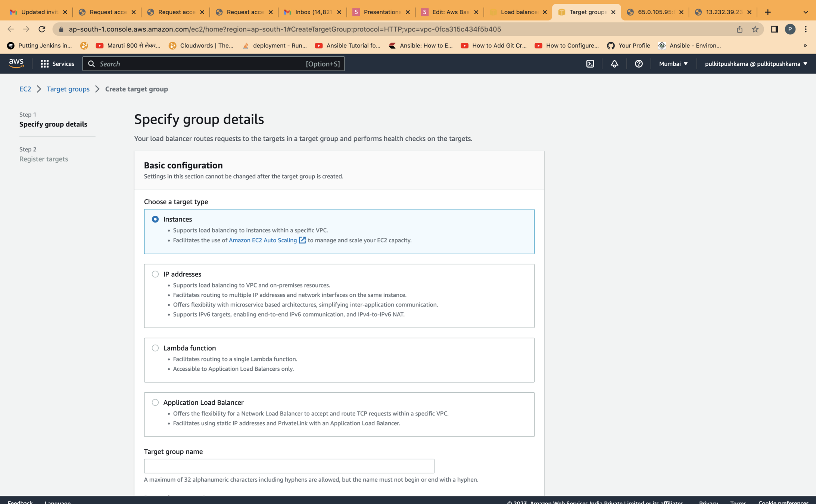This screenshot has width=816, height=504.
Task: Go to Target groups breadcrumb link
Action: (x=68, y=89)
